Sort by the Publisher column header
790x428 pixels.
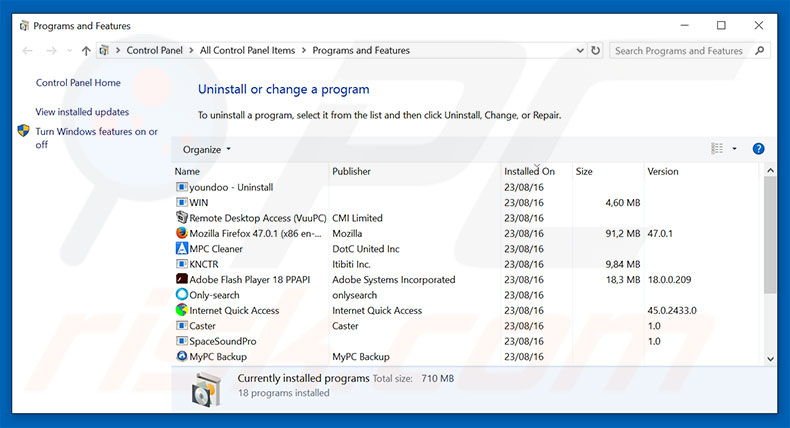tap(351, 171)
